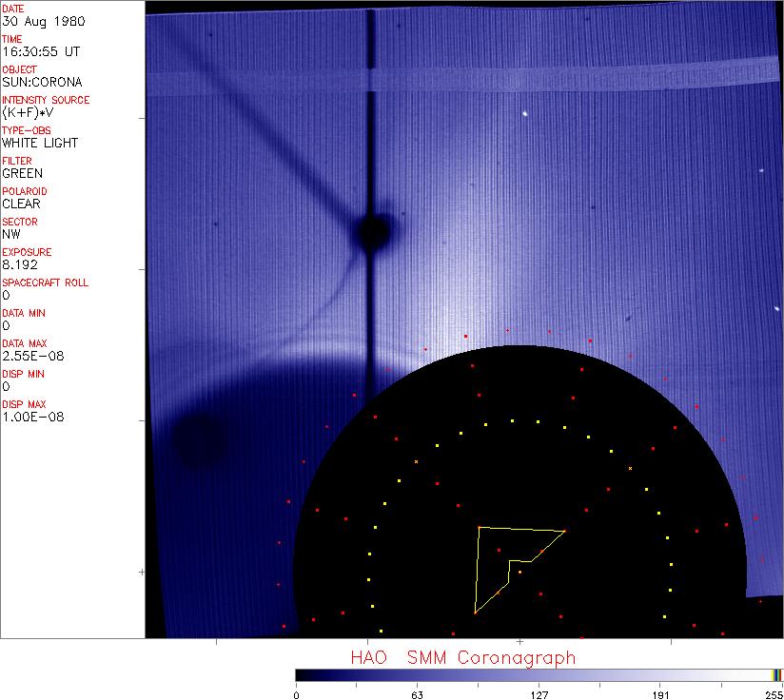Viewport: 784px width, 700px height.
Task: Click the yellow-blue end of the color bar
Action: coord(777,674)
